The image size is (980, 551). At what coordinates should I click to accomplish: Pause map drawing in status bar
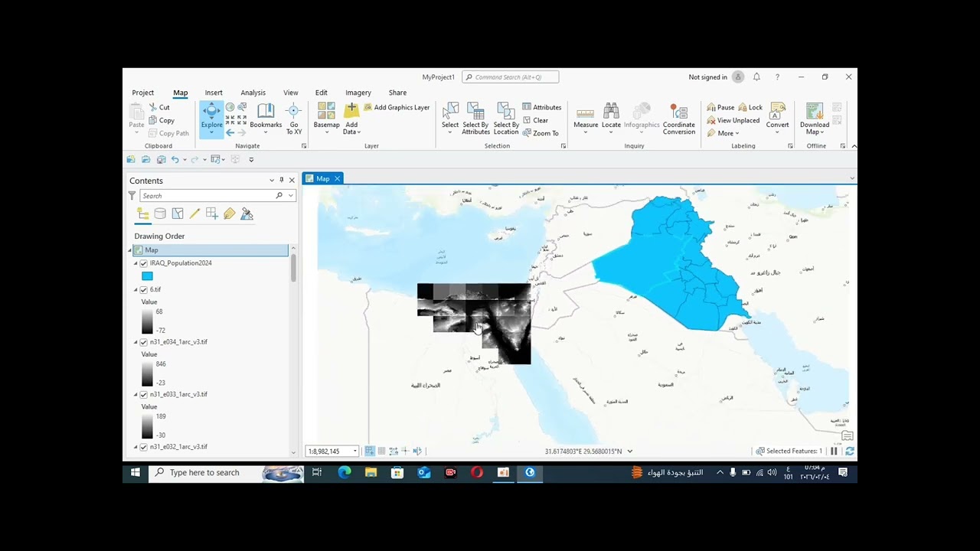[x=834, y=452]
